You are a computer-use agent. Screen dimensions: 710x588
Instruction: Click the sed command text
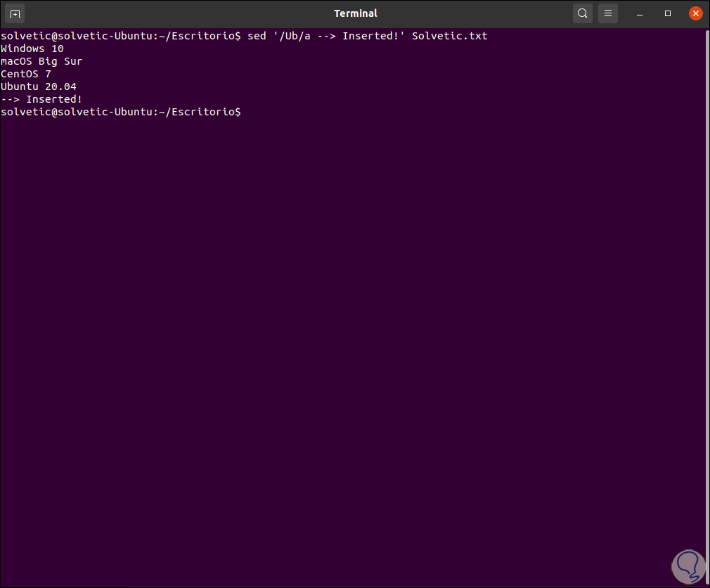(367, 36)
